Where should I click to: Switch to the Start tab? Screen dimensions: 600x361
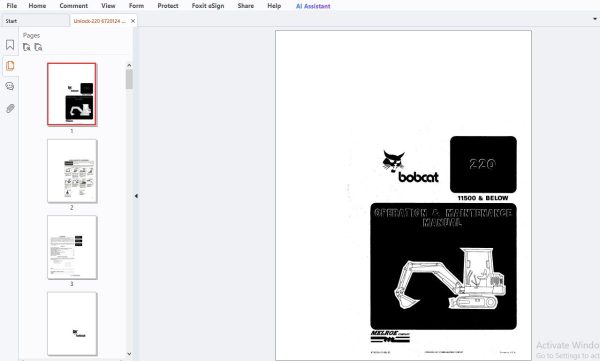(11, 21)
